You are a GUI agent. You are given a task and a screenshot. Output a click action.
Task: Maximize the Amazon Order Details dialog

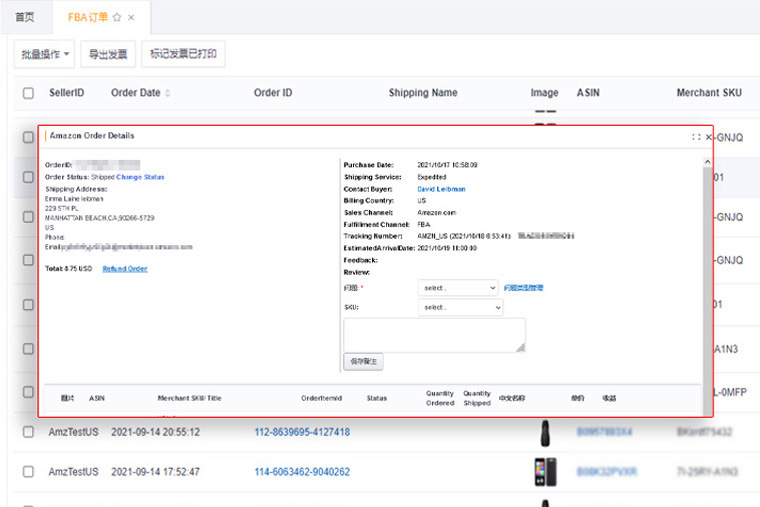pyautogui.click(x=696, y=136)
